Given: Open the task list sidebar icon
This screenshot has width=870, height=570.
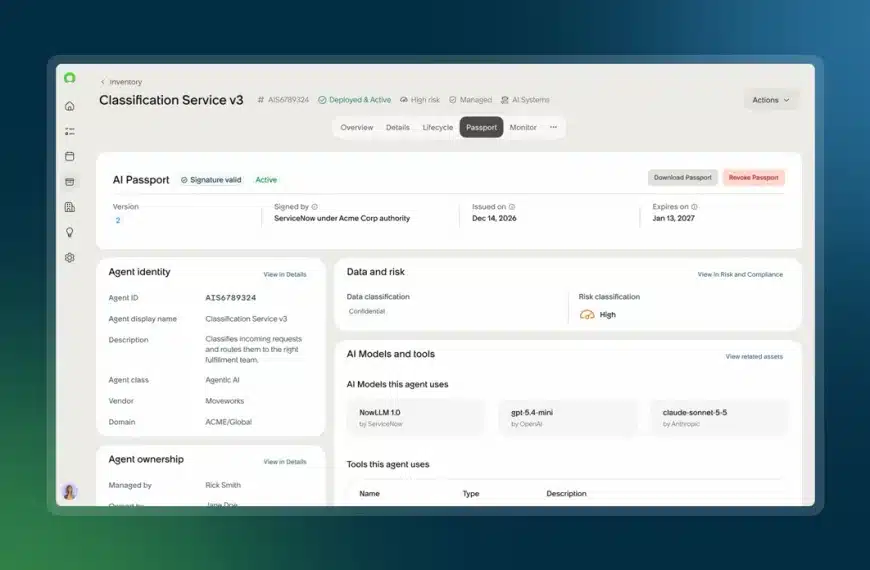Looking at the screenshot, I should pyautogui.click(x=69, y=132).
